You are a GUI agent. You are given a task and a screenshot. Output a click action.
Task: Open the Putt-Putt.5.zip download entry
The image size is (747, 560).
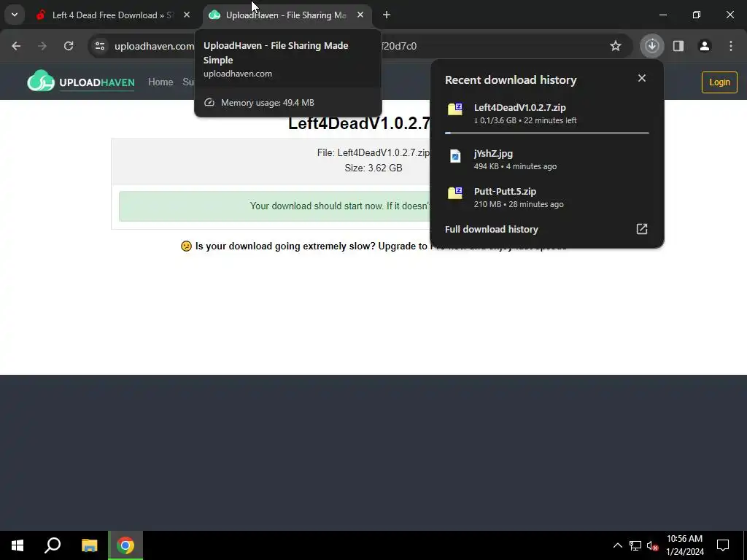click(547, 197)
